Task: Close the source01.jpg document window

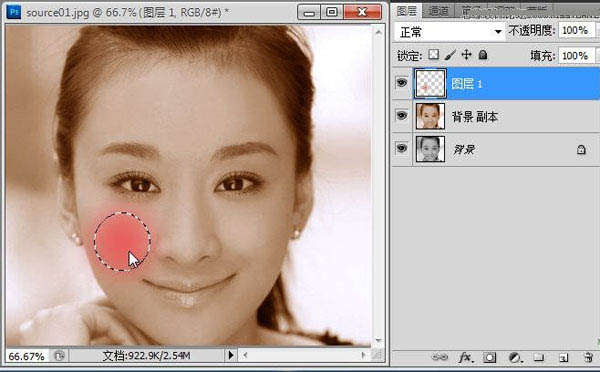Action: coord(362,12)
